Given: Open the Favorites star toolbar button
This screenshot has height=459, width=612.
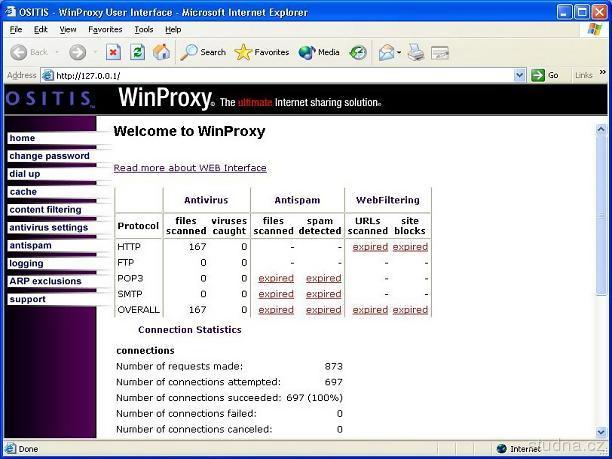Looking at the screenshot, I should (261, 52).
